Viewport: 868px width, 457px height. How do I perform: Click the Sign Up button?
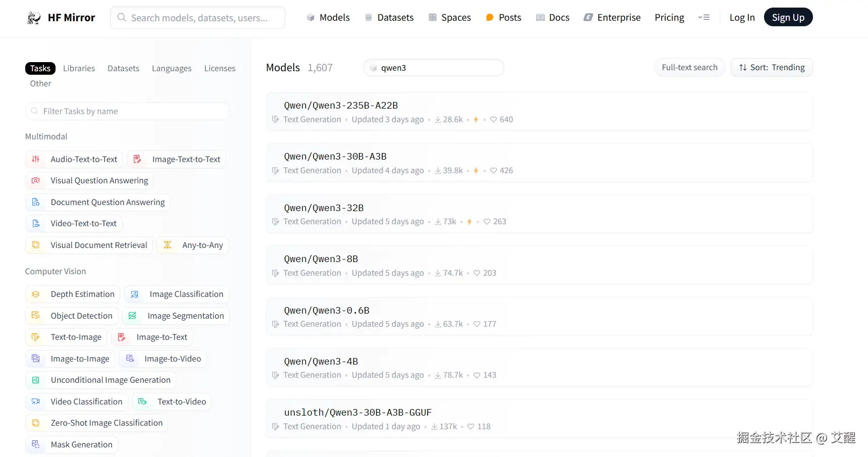pos(788,17)
